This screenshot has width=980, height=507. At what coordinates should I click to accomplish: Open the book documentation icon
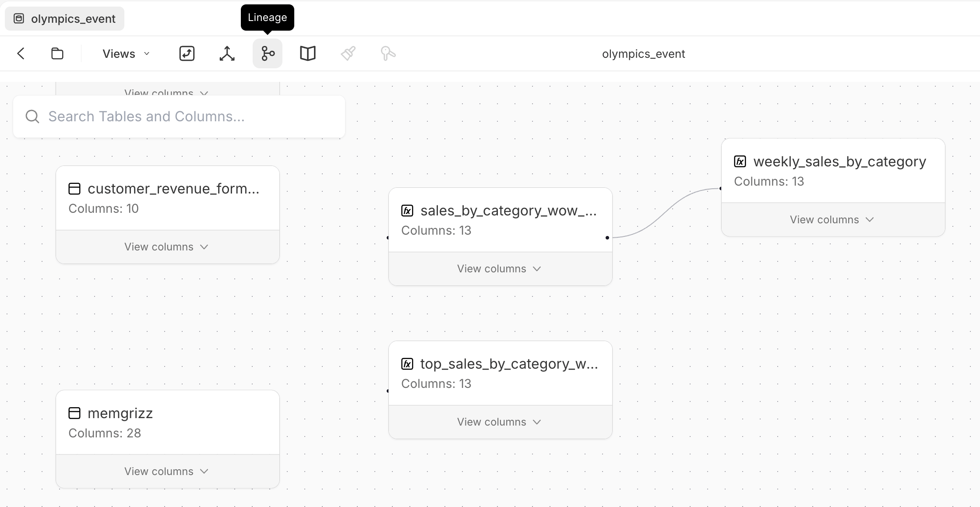(308, 53)
